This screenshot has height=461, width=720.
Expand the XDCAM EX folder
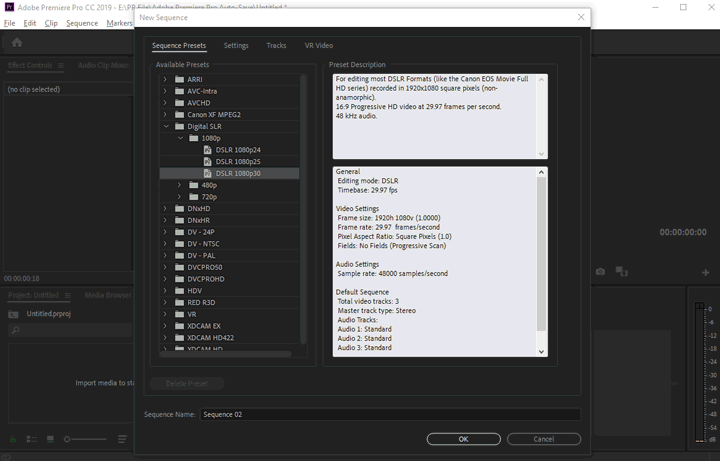[x=165, y=326]
